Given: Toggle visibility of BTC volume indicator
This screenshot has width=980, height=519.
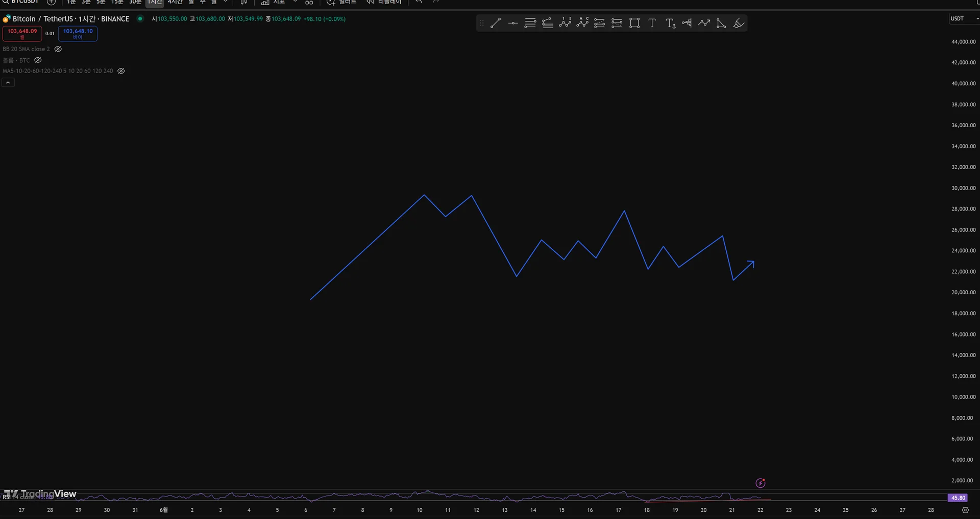Looking at the screenshot, I should 38,60.
